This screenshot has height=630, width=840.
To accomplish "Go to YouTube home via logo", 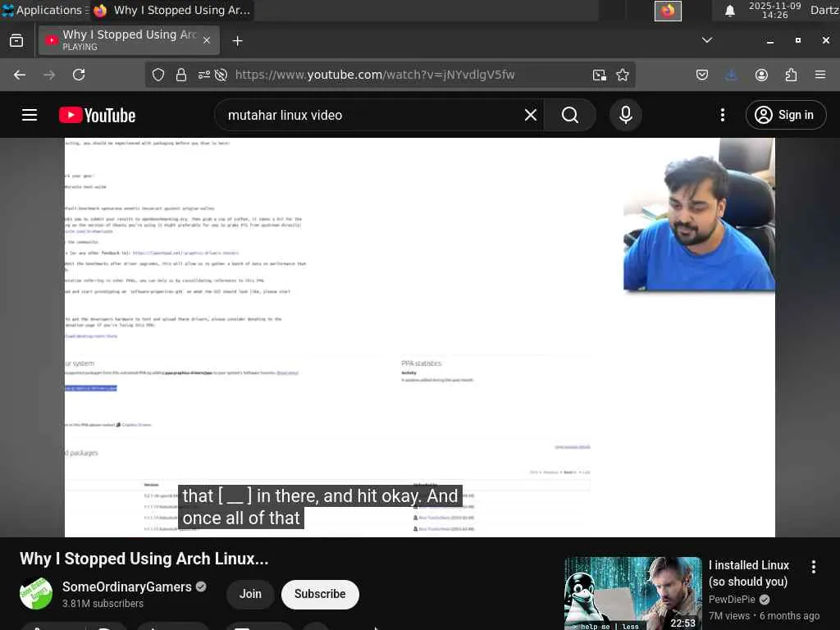I will (x=97, y=115).
